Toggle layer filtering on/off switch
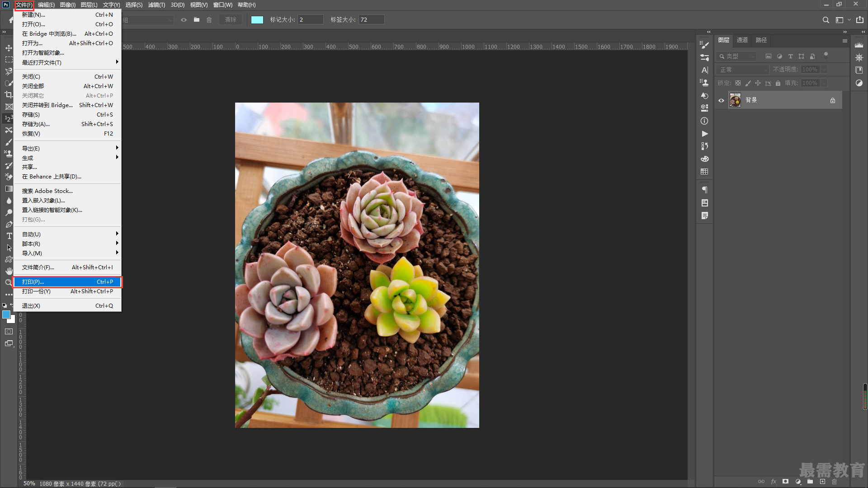This screenshot has height=488, width=868. point(826,56)
